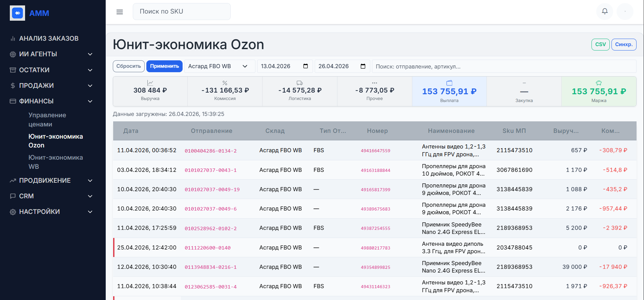Click the Настройки gear icon
Screen dimensions: 644x300
pyautogui.click(x=13, y=212)
